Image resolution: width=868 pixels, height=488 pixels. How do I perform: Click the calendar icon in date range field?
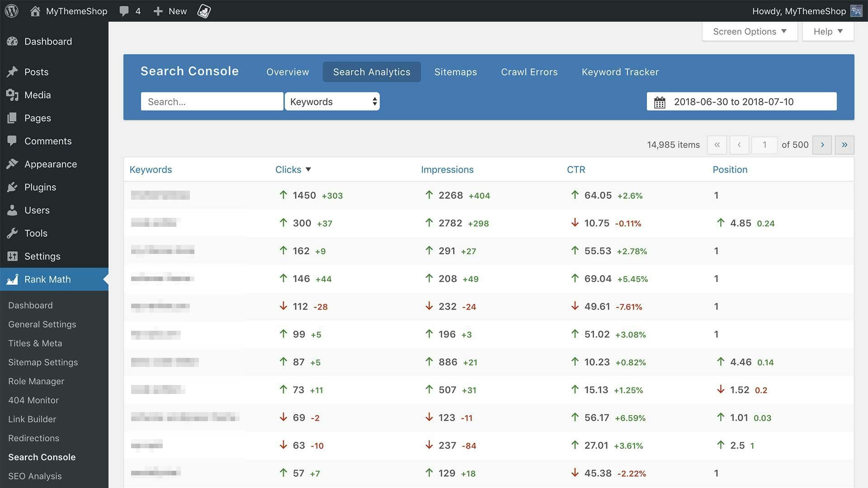click(x=660, y=102)
